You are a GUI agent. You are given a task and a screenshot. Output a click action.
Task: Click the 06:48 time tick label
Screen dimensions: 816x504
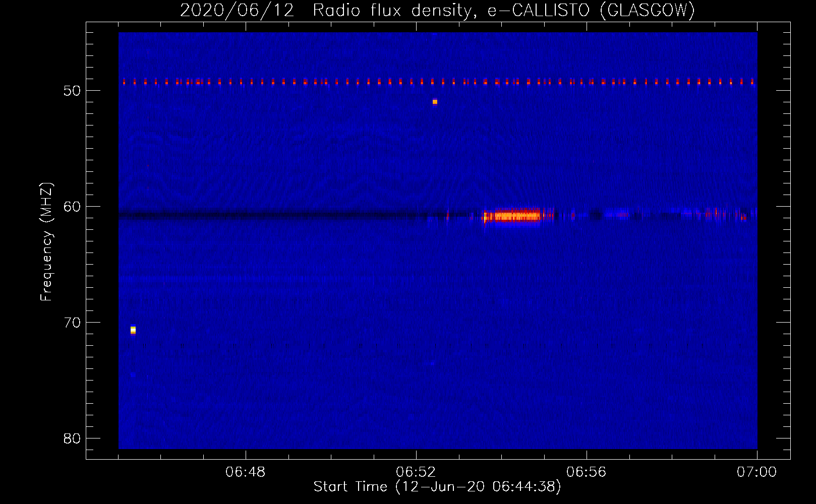pos(246,472)
